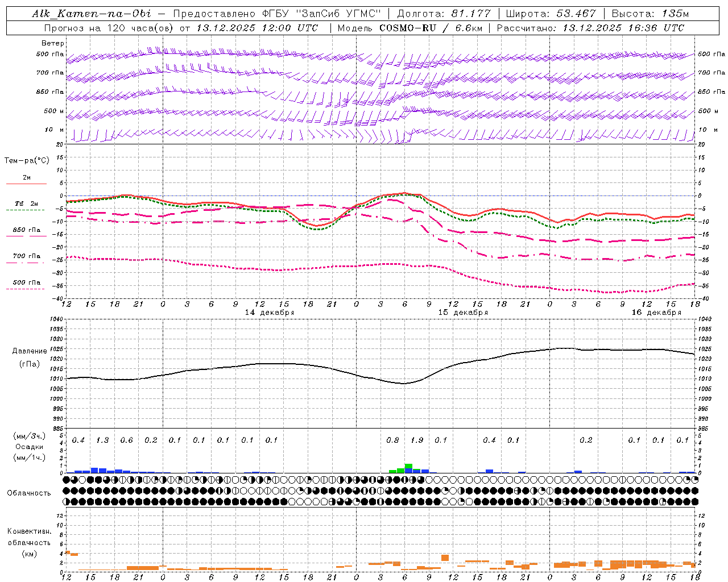The width and height of the screenshot is (728, 582).
Task: Click the 0.8 precipitation value
Action: [392, 440]
